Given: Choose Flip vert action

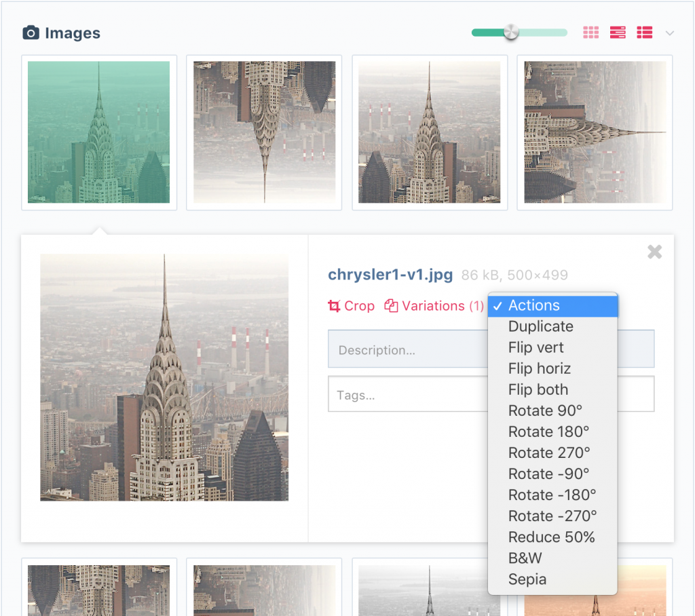Looking at the screenshot, I should pos(552,347).
